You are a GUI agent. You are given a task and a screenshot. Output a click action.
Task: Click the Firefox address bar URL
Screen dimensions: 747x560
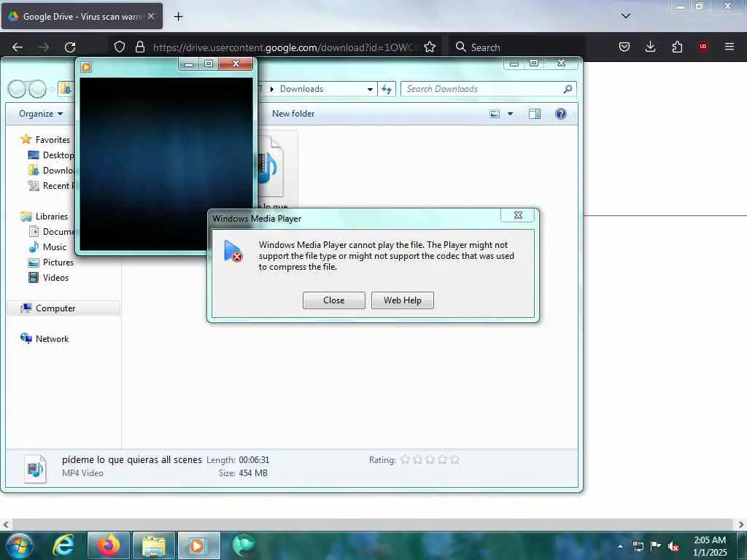[x=285, y=47]
